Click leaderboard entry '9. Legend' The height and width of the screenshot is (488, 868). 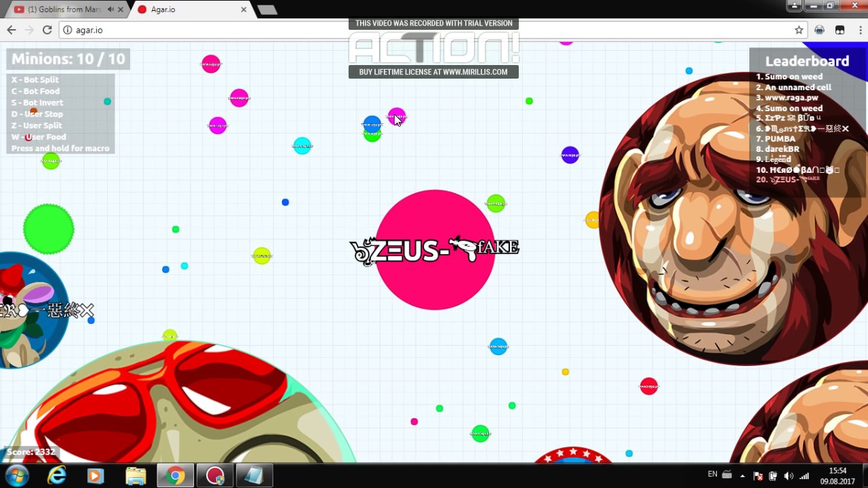(774, 159)
